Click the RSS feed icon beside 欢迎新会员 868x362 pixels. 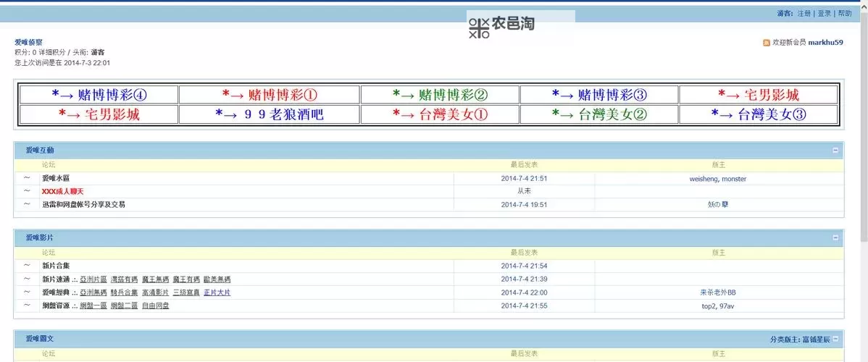(767, 43)
